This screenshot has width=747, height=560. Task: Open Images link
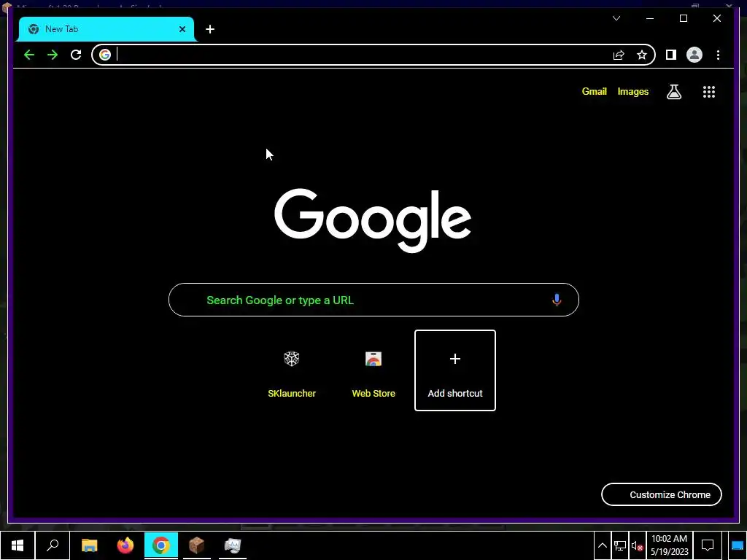click(x=633, y=91)
